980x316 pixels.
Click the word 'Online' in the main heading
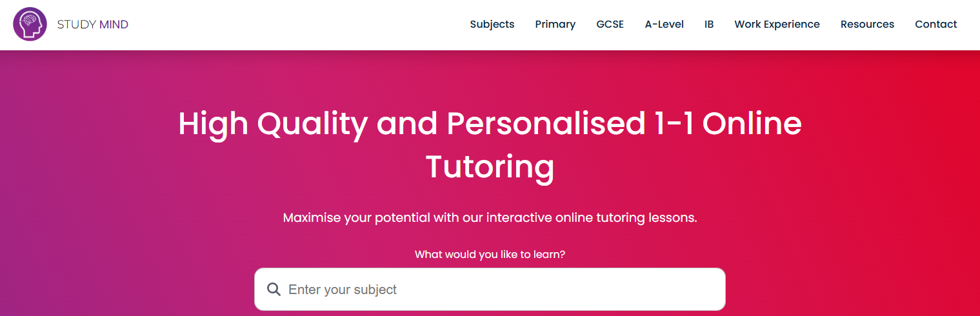pos(752,123)
